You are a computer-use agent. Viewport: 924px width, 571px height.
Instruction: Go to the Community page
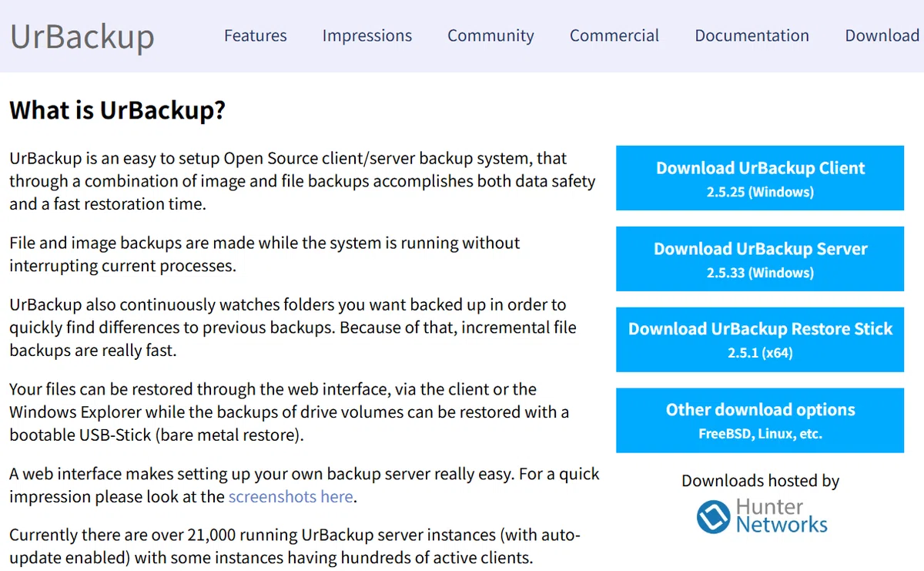[490, 35]
